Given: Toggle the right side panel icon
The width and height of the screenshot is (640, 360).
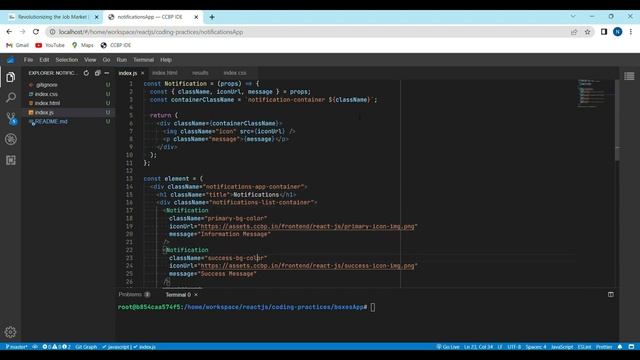Looking at the screenshot, I should [x=629, y=76].
